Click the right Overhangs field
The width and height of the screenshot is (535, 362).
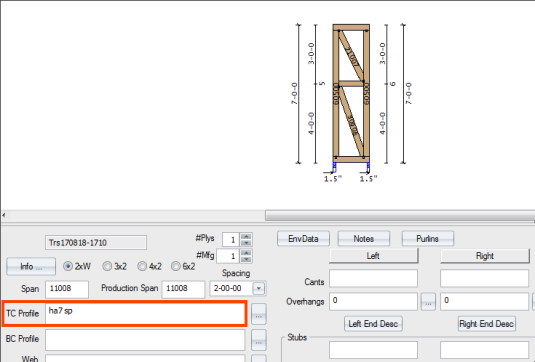(x=485, y=302)
